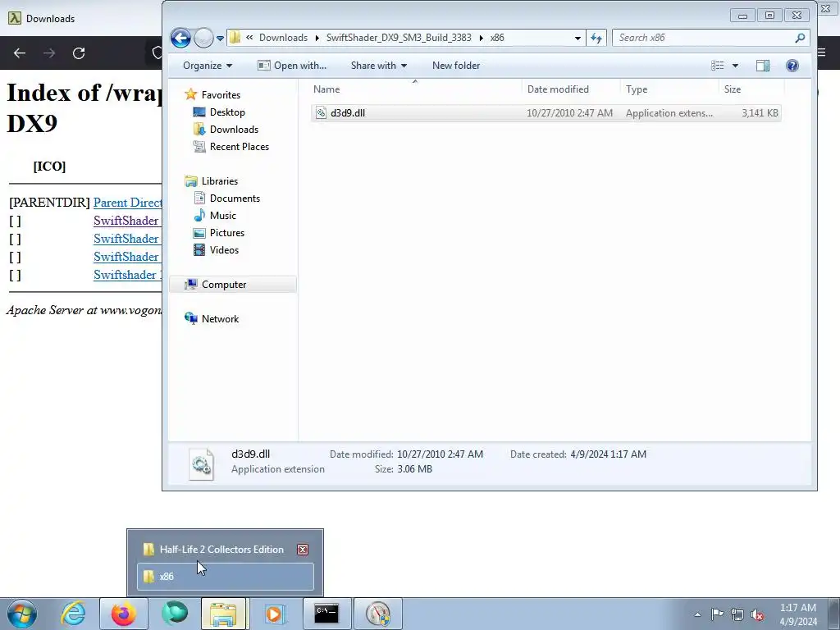Sort by the Name column
The height and width of the screenshot is (630, 840).
tap(416, 89)
